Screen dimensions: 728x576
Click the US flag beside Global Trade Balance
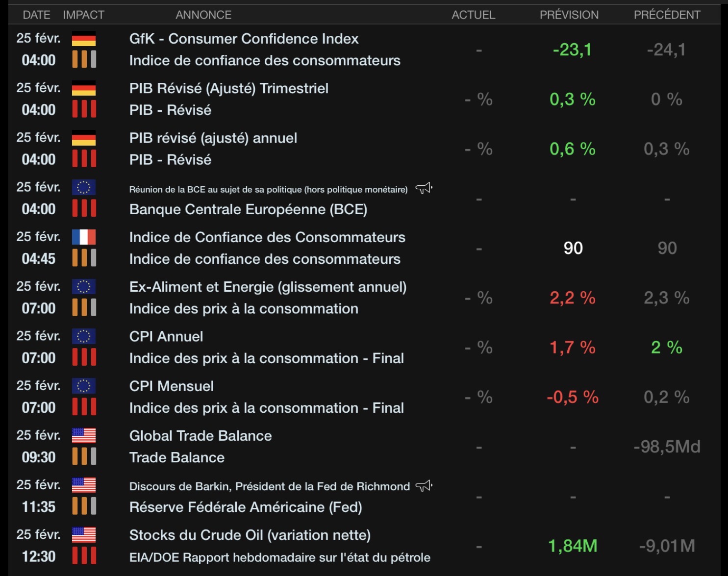pyautogui.click(x=84, y=435)
